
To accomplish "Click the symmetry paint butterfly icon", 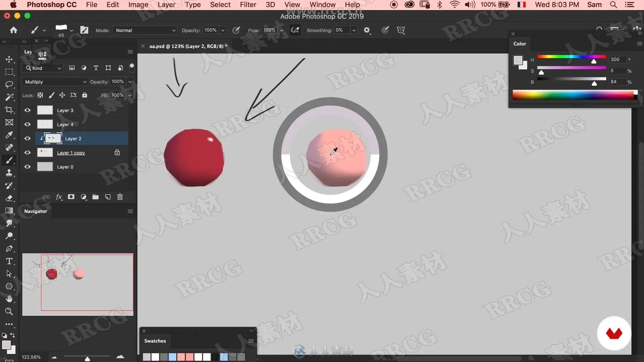I will (x=401, y=30).
